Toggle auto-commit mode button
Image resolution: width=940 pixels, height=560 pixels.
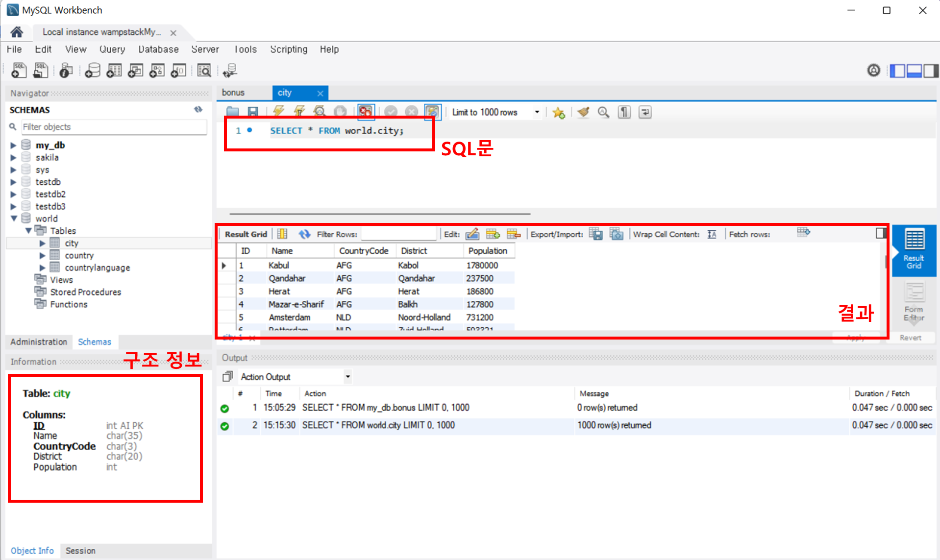pyautogui.click(x=432, y=112)
